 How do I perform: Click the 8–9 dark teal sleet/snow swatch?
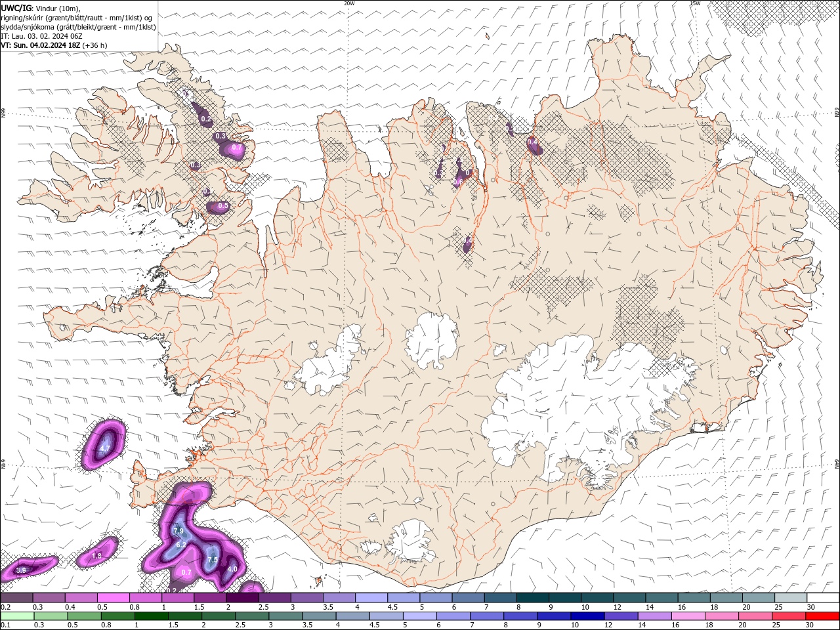coord(532,598)
